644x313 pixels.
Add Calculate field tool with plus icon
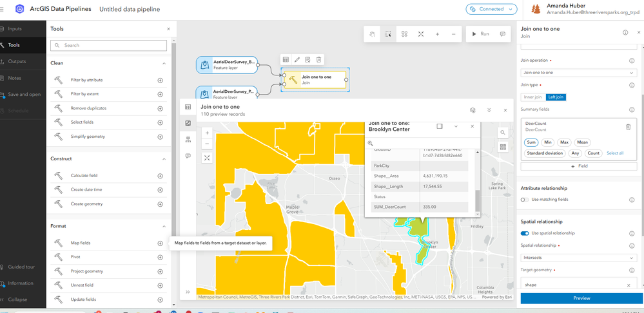(x=160, y=176)
